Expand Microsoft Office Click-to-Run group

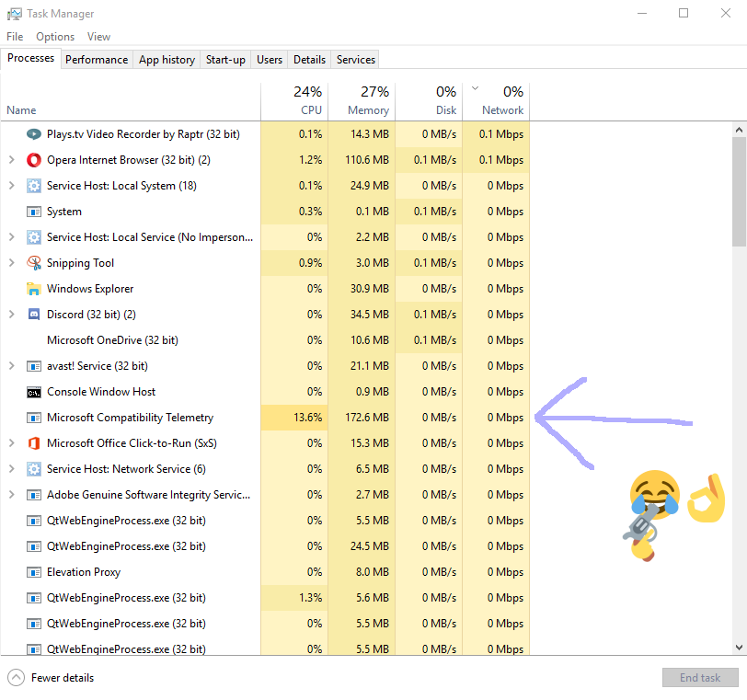[x=12, y=443]
